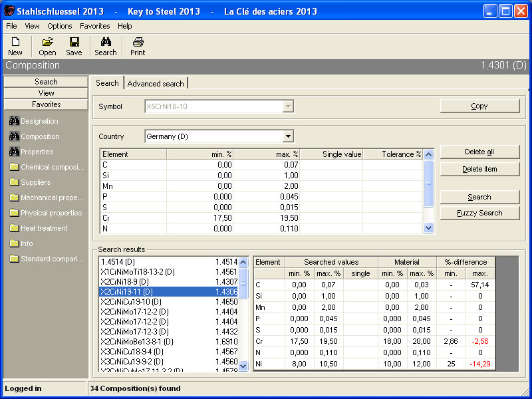Screen dimensions: 532x399
Task: Click the Cr row in the element table
Action: click(261, 218)
